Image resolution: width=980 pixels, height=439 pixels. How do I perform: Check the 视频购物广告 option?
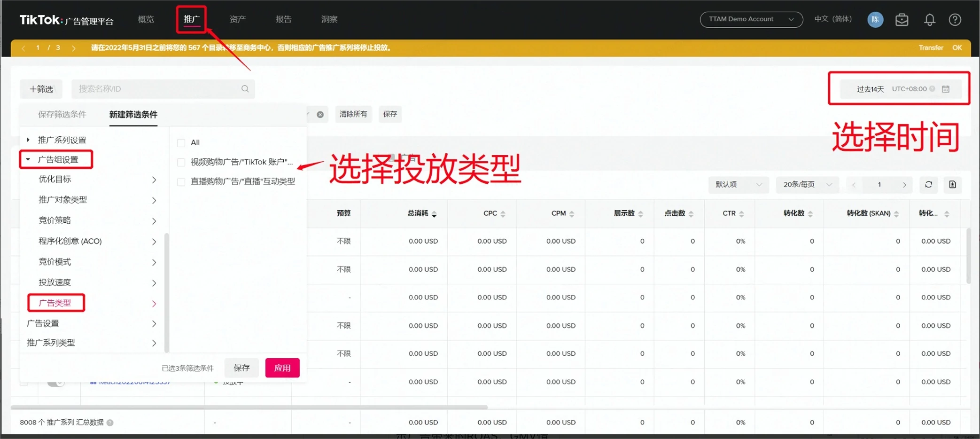pyautogui.click(x=181, y=162)
